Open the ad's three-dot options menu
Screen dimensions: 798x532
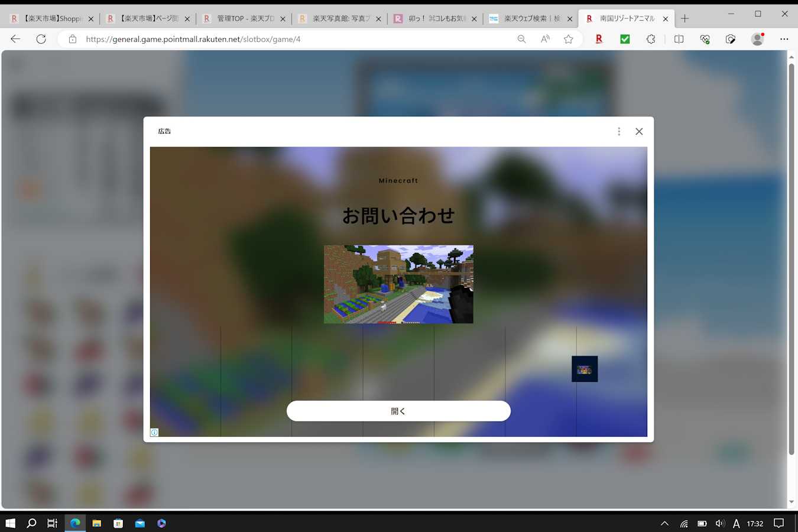click(x=619, y=131)
